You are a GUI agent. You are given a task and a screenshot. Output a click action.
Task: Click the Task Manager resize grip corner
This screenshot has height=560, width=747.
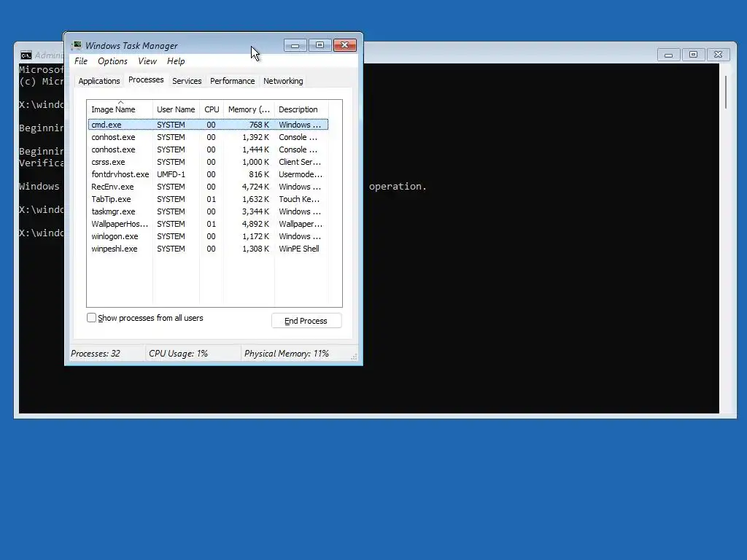click(354, 357)
